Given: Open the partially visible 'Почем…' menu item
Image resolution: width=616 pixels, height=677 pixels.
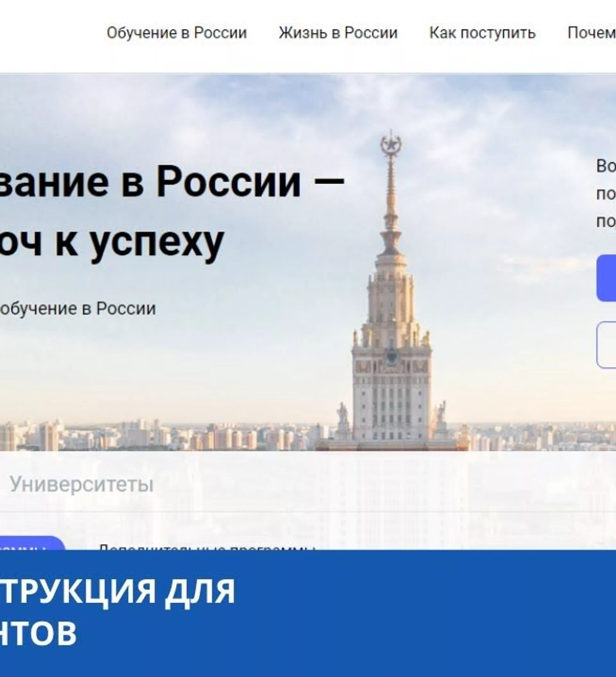Looking at the screenshot, I should (592, 33).
